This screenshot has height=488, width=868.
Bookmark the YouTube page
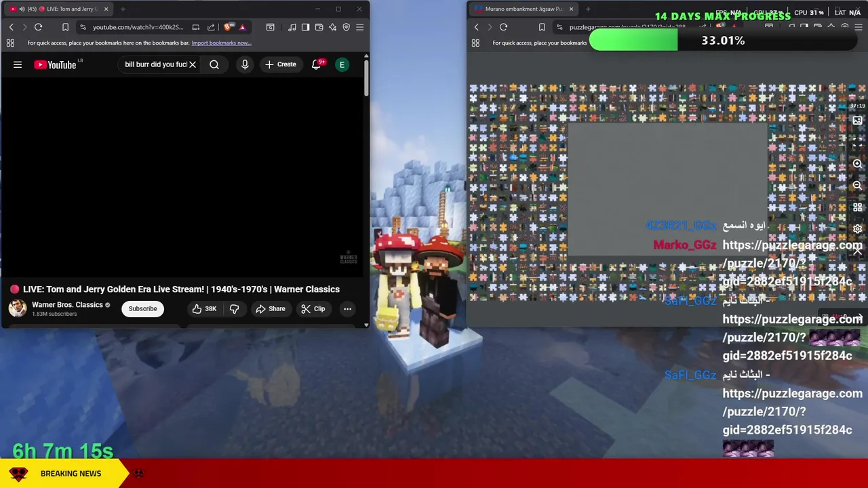pyautogui.click(x=65, y=27)
